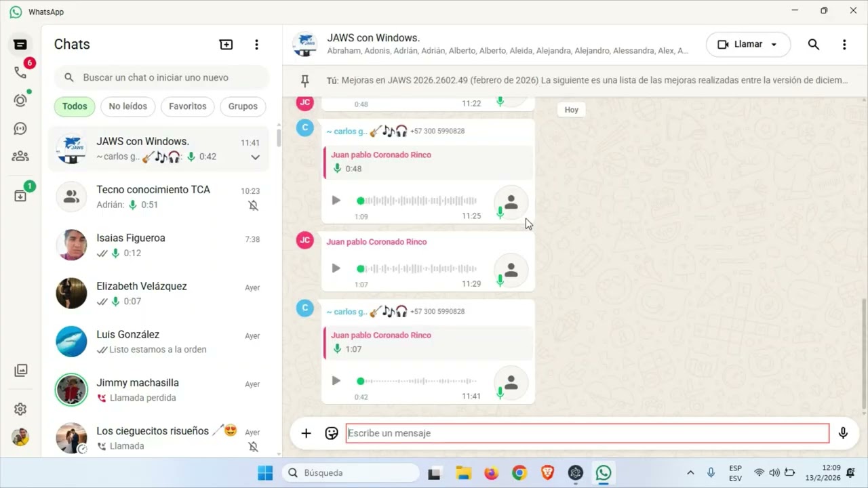This screenshot has height=488, width=868.
Task: Open the Communities icon in sidebar
Action: point(20,157)
